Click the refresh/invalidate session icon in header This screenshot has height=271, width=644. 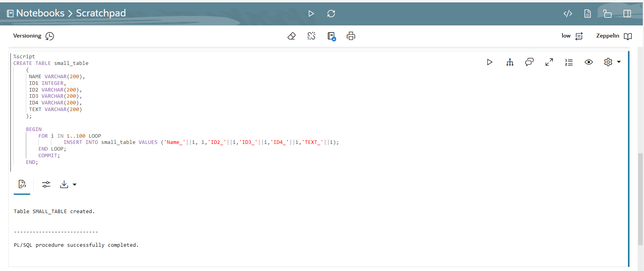[x=331, y=14]
